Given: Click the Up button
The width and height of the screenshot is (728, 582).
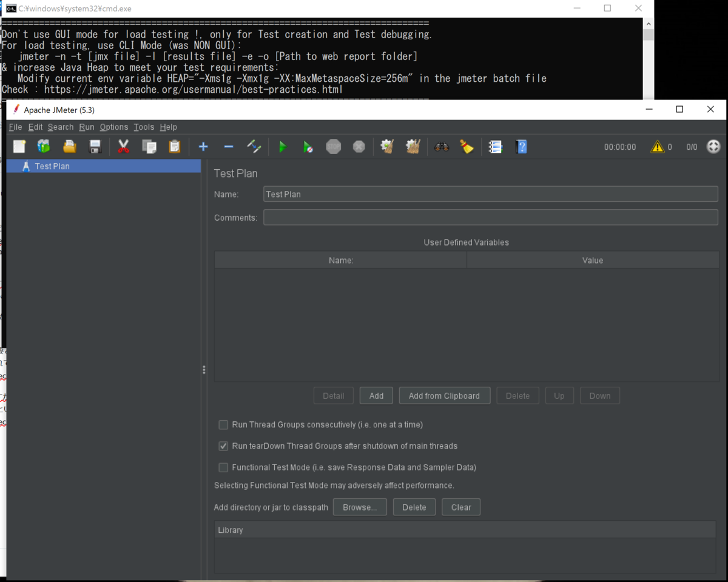Looking at the screenshot, I should coord(559,396).
